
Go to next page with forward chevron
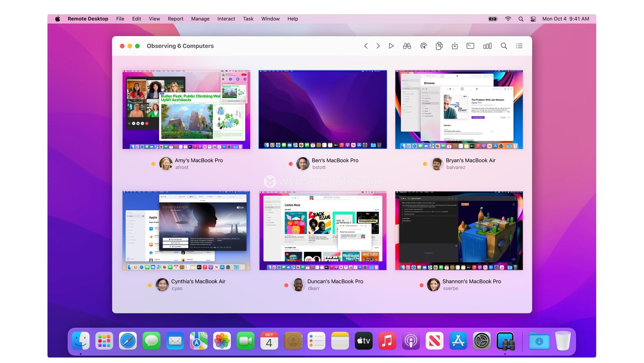[x=378, y=46]
